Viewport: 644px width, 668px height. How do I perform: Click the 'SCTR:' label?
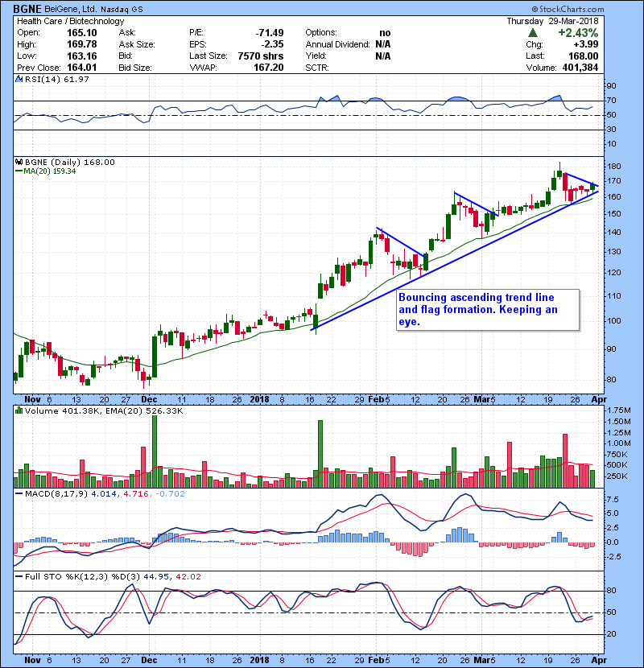pyautogui.click(x=317, y=68)
